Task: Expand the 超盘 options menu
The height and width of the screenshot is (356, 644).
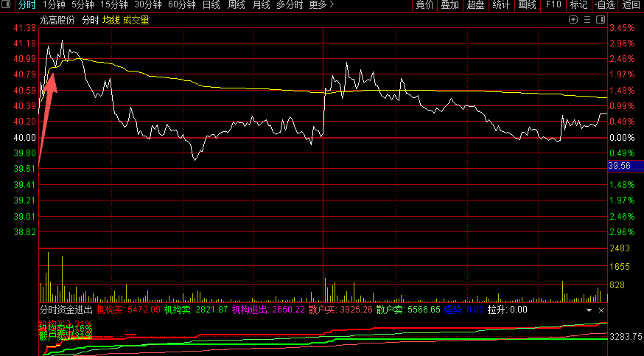Action: (475, 5)
